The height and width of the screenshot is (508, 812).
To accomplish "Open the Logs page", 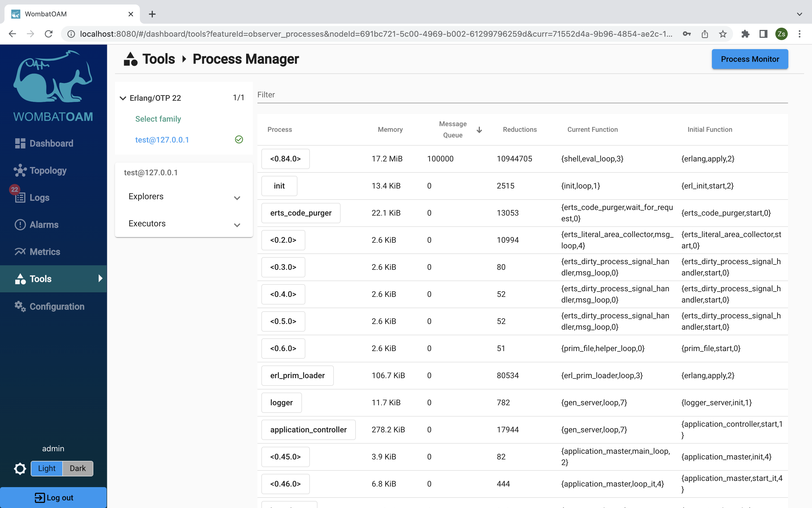I will tap(32, 198).
